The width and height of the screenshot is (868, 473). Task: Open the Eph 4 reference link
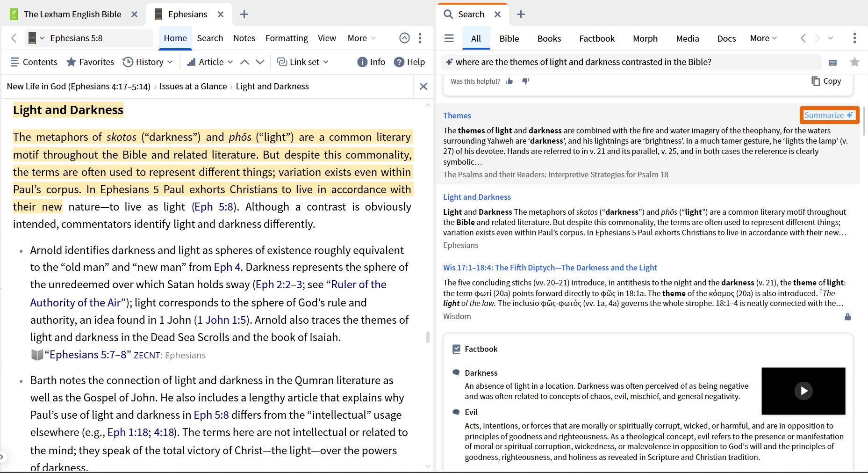pos(227,267)
